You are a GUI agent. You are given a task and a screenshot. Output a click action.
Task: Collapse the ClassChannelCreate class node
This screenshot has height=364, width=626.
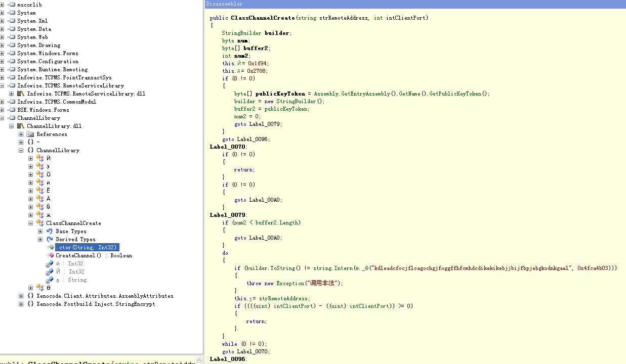(31, 223)
